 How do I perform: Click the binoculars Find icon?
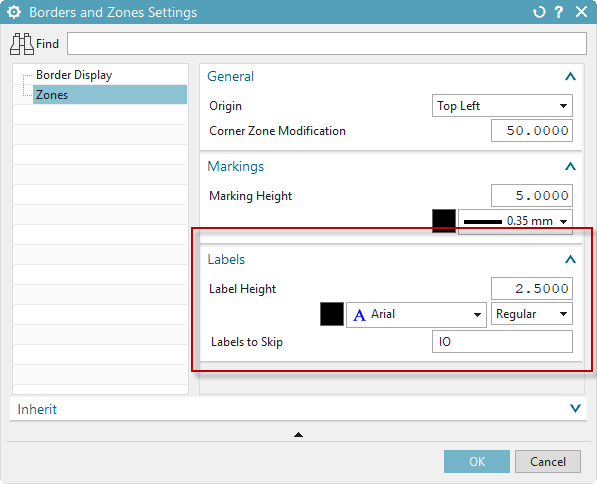click(22, 44)
